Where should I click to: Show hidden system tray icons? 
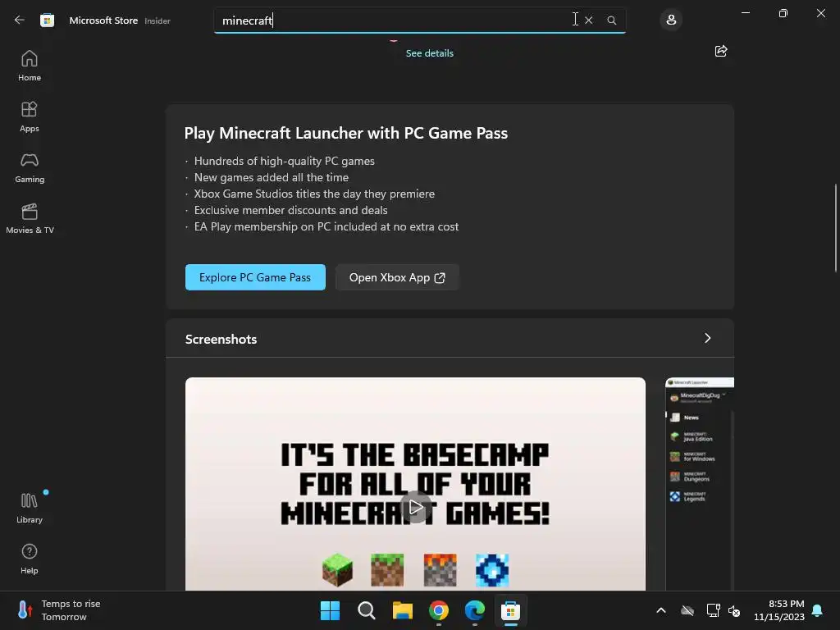[x=661, y=610]
